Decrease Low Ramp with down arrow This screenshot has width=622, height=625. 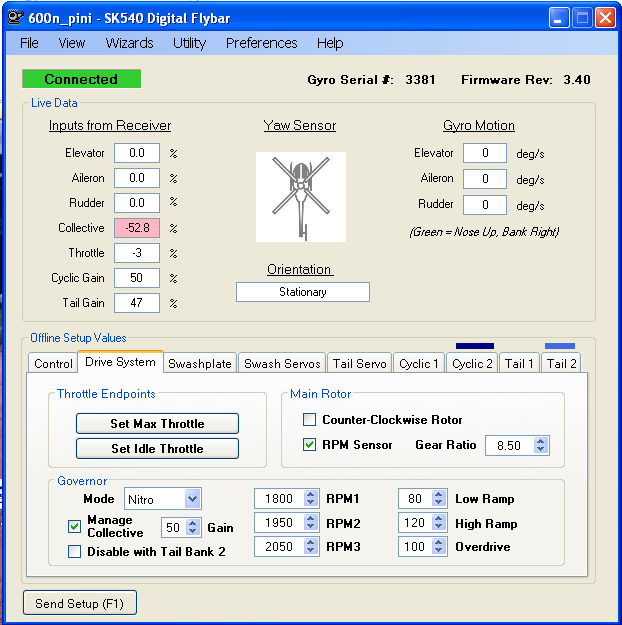click(x=439, y=503)
